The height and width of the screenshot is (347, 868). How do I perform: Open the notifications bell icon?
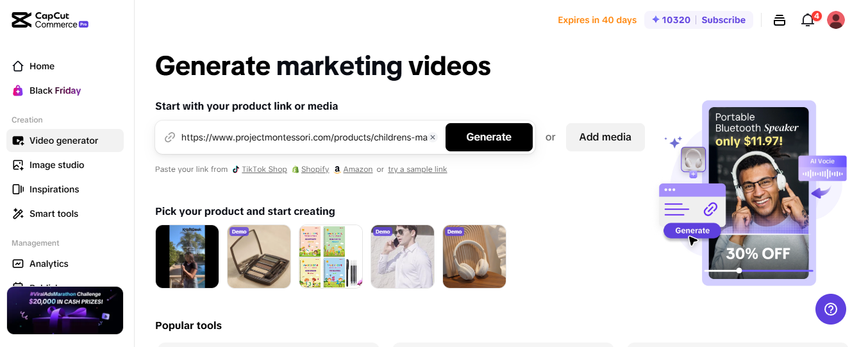(808, 21)
